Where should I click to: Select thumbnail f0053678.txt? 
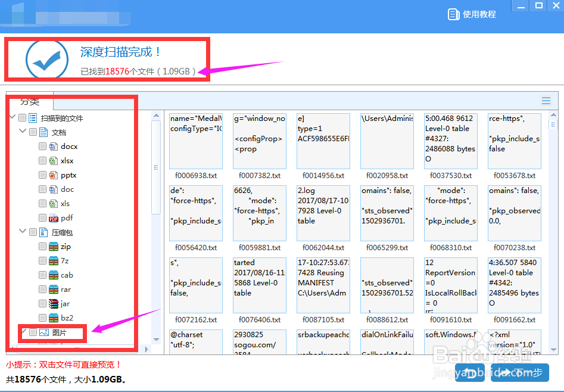515,141
